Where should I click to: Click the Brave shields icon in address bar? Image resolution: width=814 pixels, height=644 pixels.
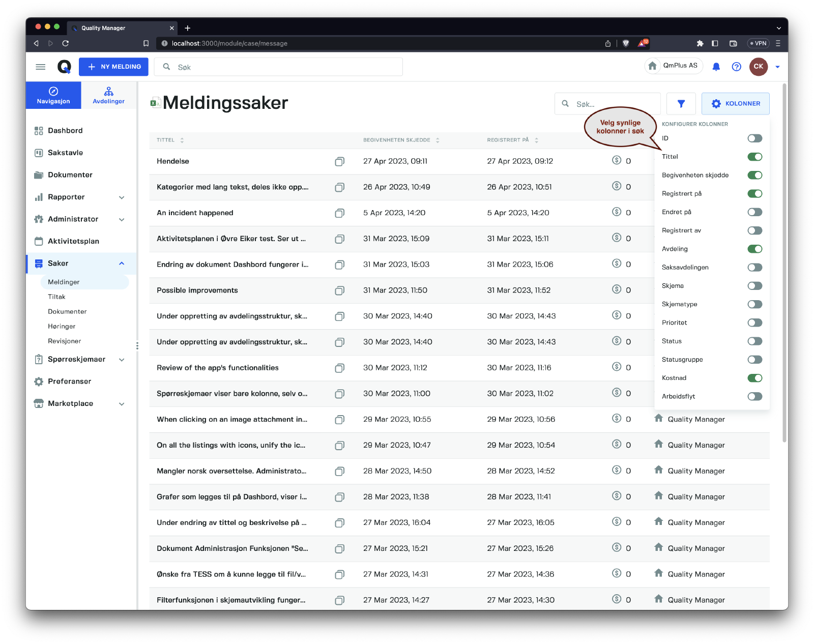pos(626,43)
